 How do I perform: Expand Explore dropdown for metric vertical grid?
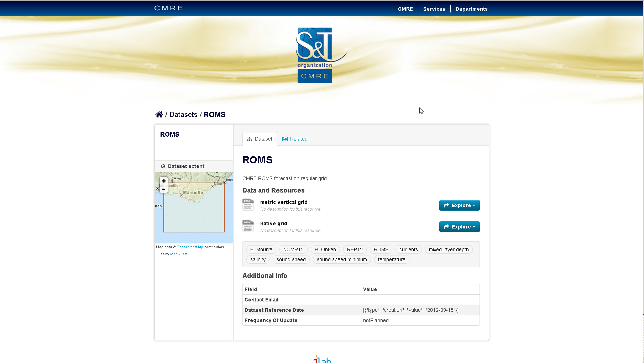pos(459,205)
